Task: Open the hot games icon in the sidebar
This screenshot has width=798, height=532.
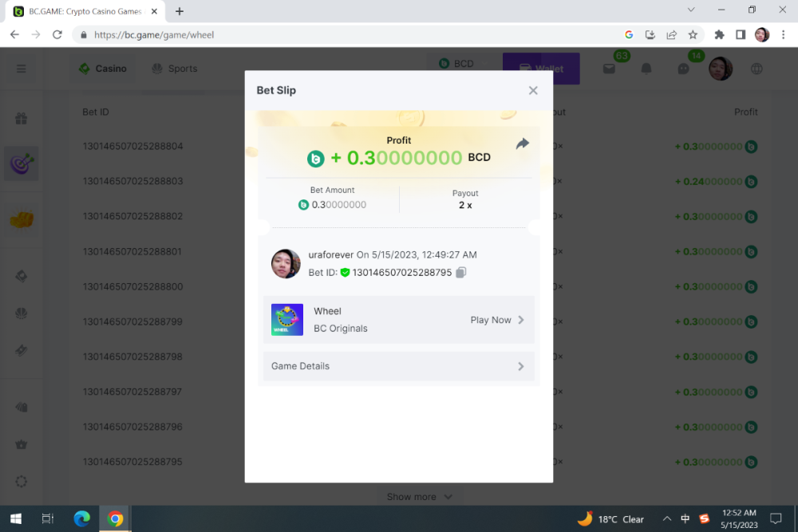Action: pos(21,216)
